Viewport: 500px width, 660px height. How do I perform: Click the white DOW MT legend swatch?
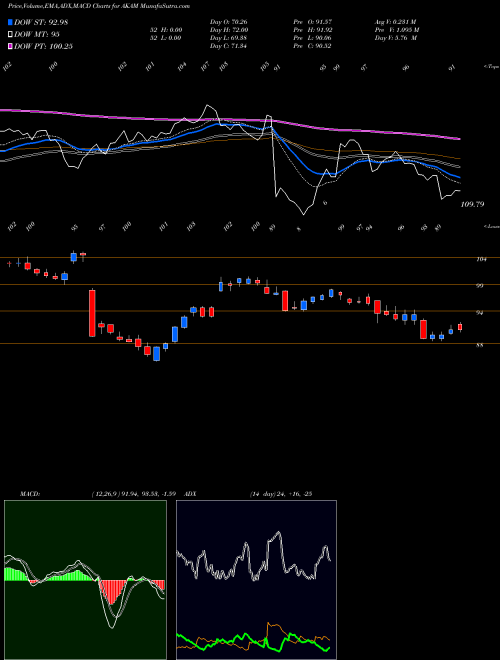pos(10,34)
